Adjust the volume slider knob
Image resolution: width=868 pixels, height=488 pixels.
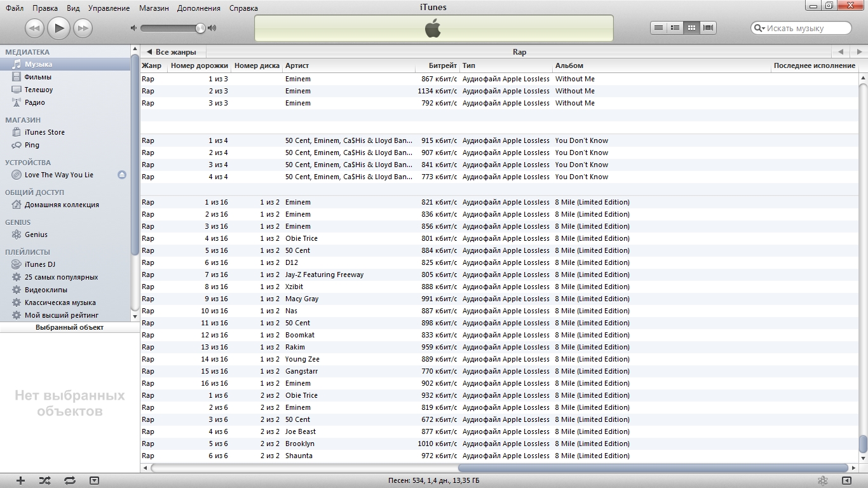tap(200, 28)
